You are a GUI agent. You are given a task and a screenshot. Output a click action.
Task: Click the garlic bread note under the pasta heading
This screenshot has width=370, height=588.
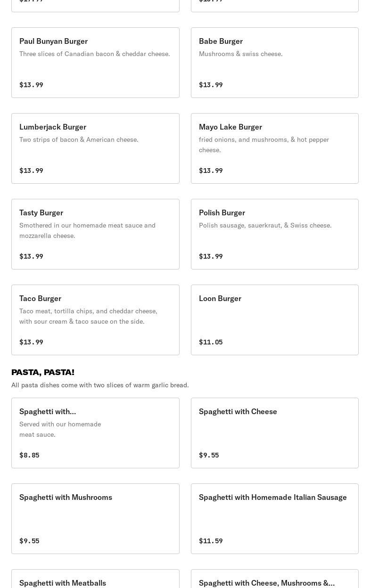pyautogui.click(x=100, y=385)
